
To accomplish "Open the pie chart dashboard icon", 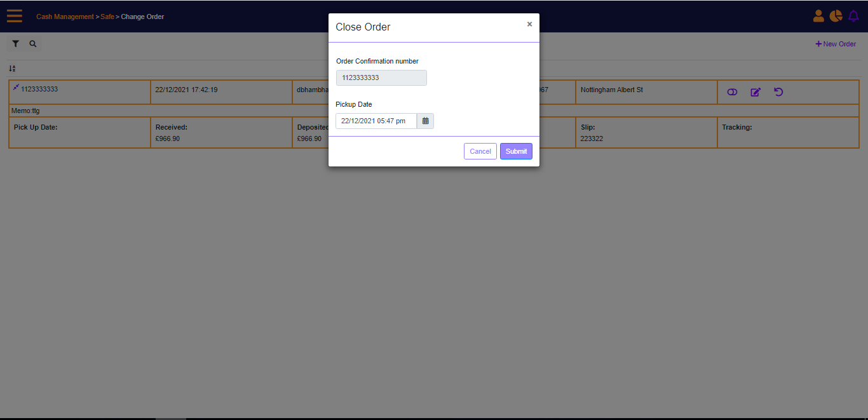I will point(836,16).
